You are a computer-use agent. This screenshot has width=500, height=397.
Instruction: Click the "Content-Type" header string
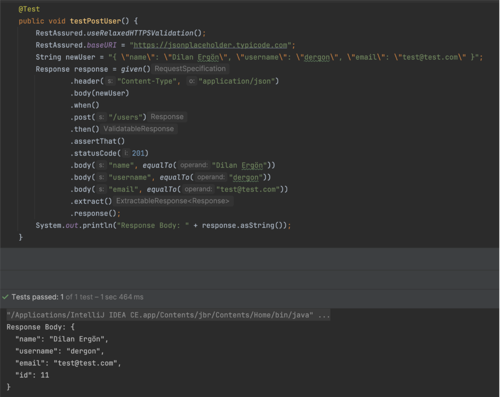point(146,81)
